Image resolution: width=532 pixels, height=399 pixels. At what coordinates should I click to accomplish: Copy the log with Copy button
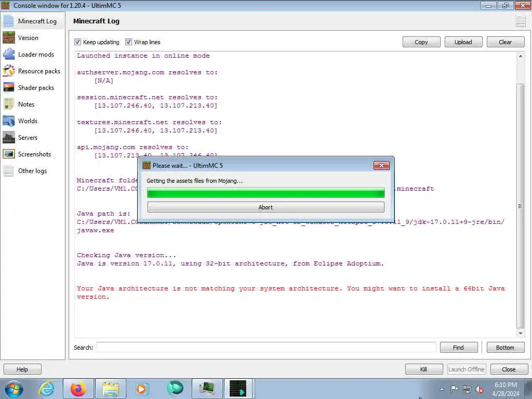click(x=421, y=42)
